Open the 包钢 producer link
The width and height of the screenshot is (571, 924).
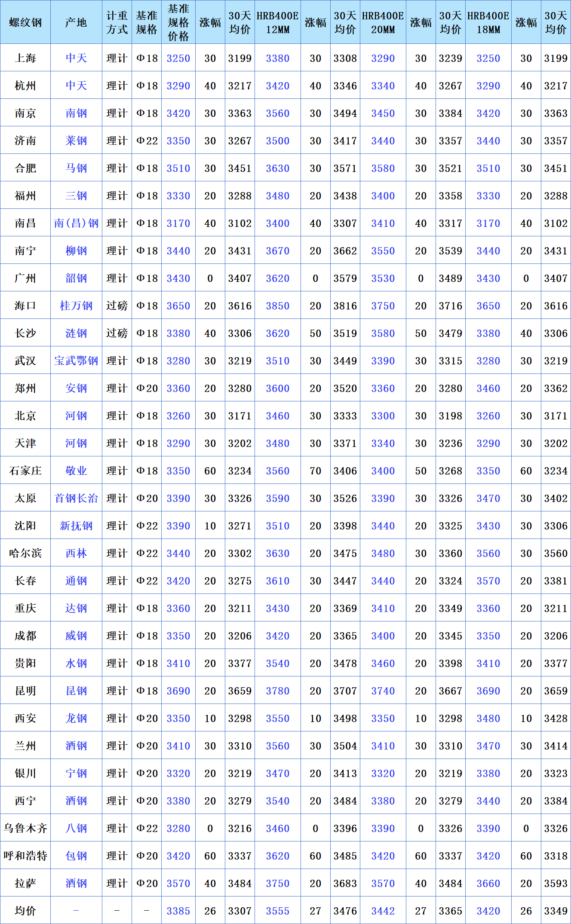76,856
